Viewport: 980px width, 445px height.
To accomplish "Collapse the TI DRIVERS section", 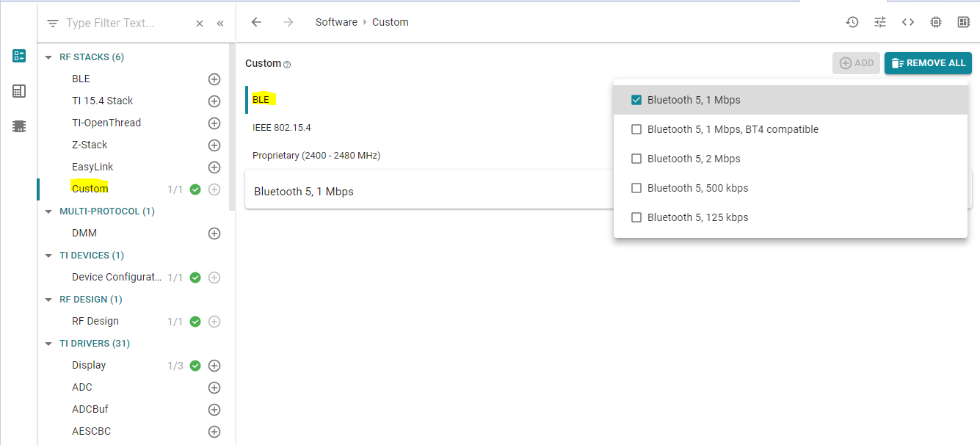I will point(48,343).
